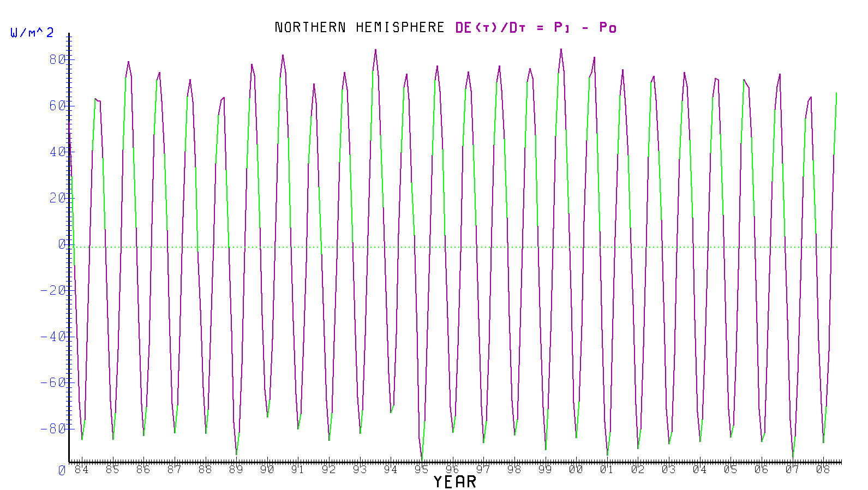Click the purple DE(τ)/Dτ = Pi - Po formula

pyautogui.click(x=536, y=27)
